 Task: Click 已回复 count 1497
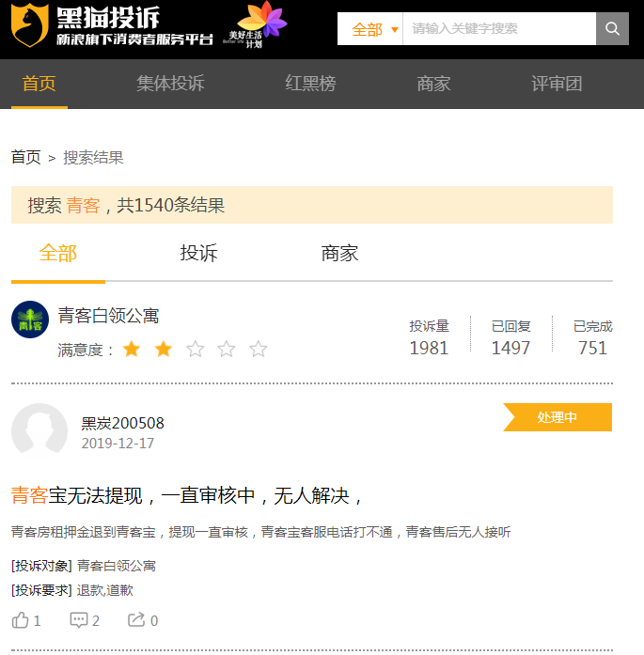510,348
